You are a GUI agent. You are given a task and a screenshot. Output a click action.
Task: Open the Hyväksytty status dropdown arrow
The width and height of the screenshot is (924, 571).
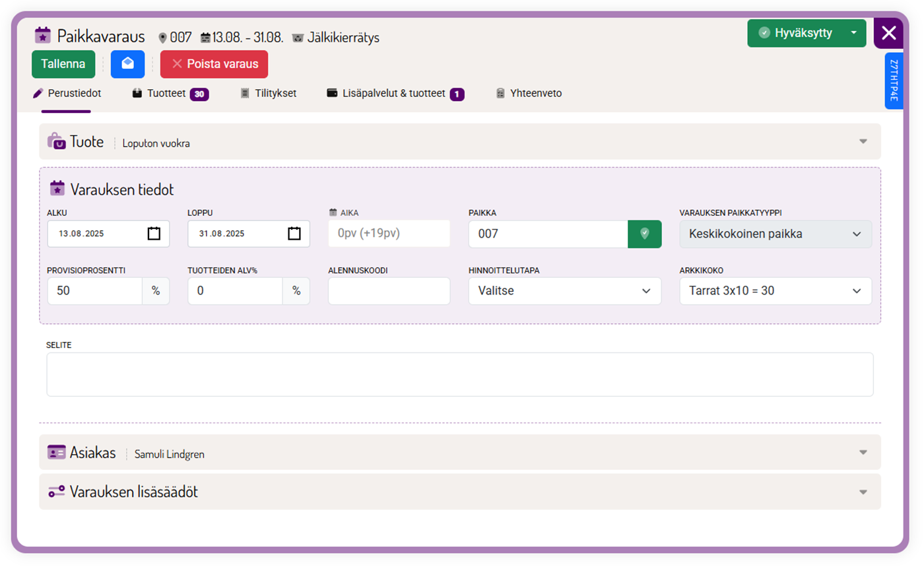click(853, 33)
